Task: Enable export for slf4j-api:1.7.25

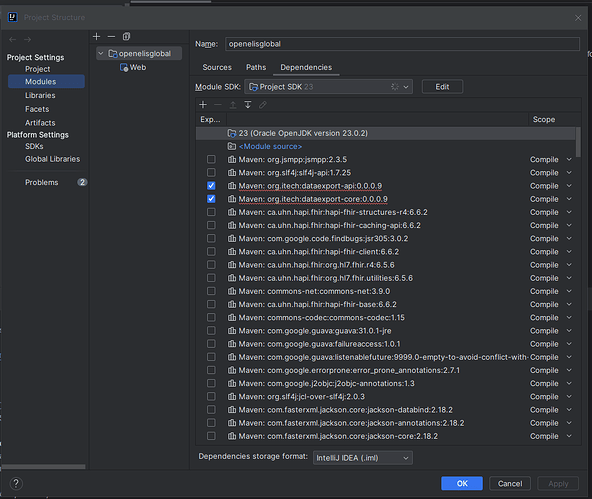Action: 211,172
